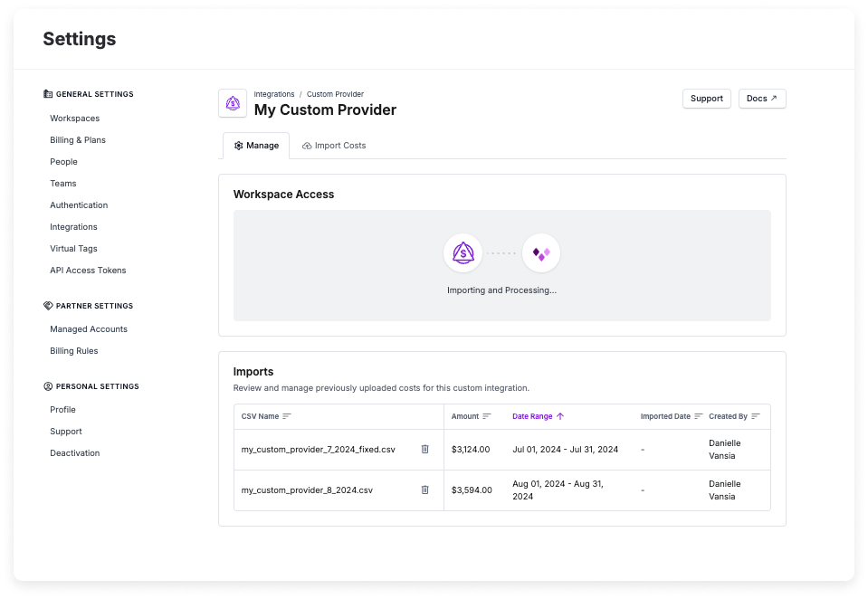Delete my_custom_provider_8_2024.csv with trash icon
Image resolution: width=868 pixels, height=599 pixels.
424,490
